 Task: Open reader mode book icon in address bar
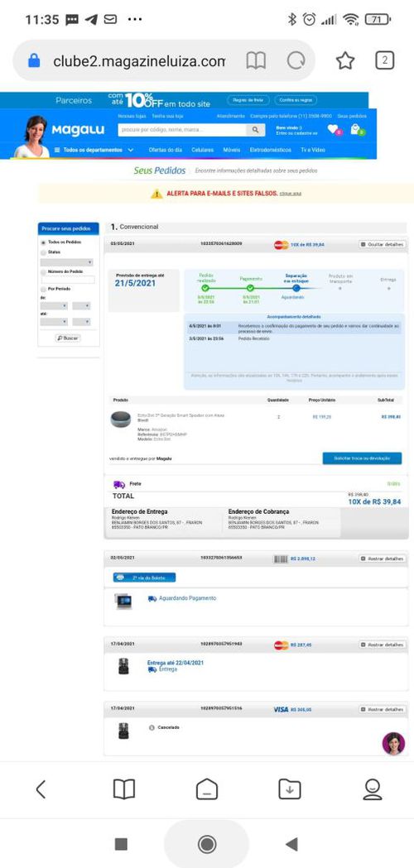click(x=256, y=61)
